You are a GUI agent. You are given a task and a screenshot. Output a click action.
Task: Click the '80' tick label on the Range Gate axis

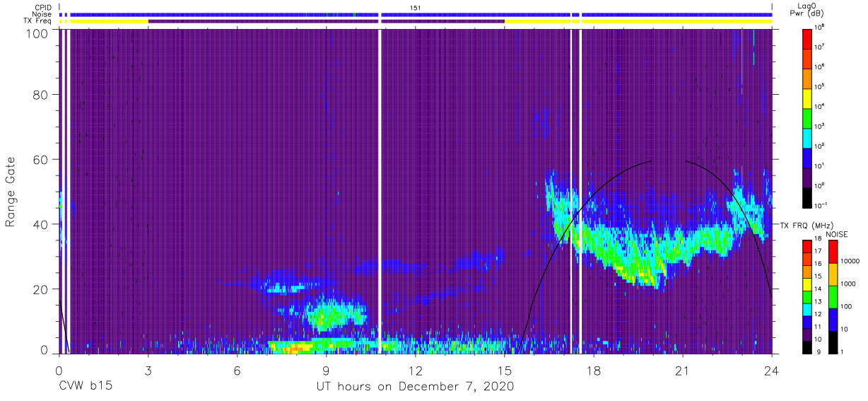41,94
